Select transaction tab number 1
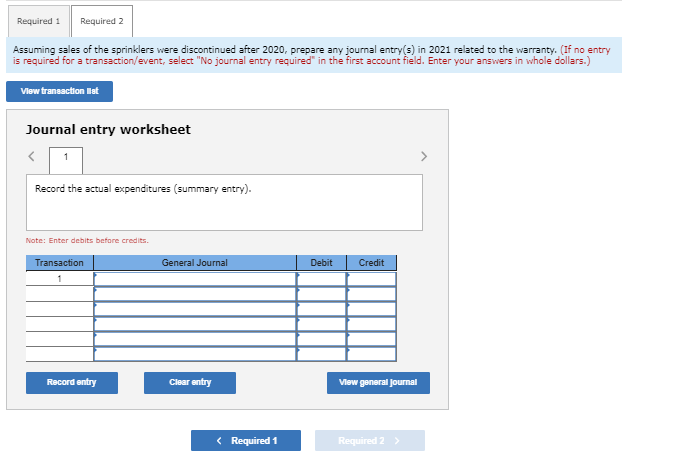This screenshot has width=685, height=461. [x=66, y=160]
